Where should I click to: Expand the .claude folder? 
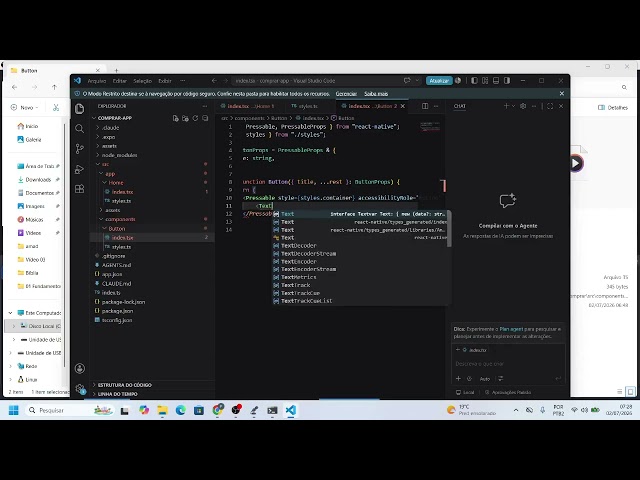(x=110, y=128)
